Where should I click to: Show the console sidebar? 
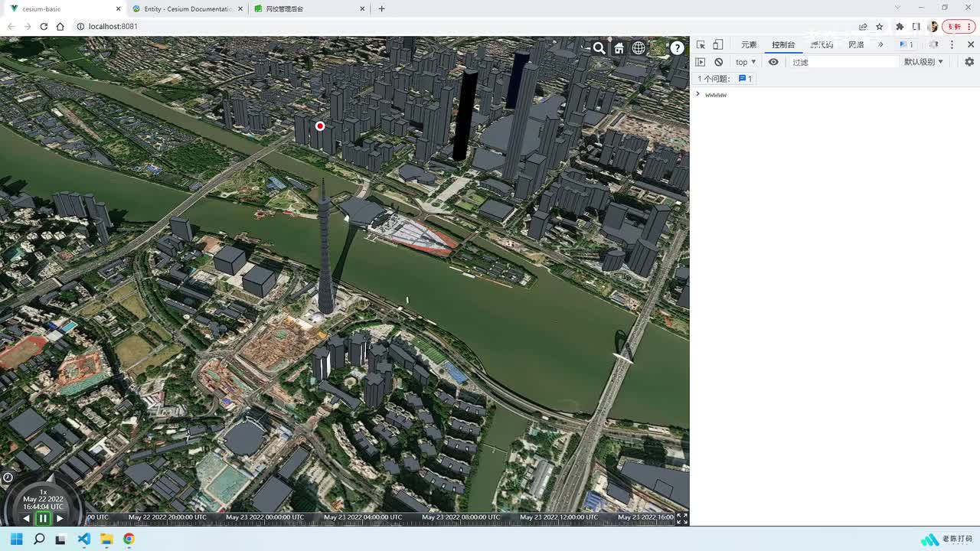coord(701,62)
